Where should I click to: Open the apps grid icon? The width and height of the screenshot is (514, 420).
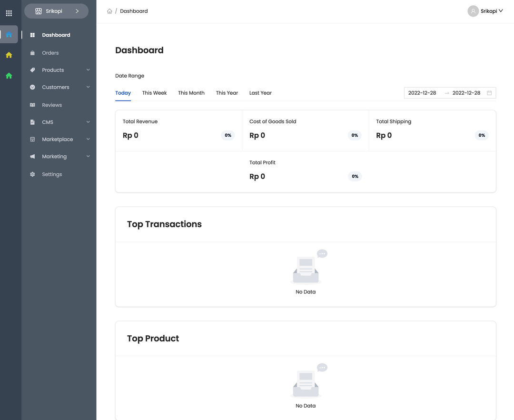(x=9, y=13)
